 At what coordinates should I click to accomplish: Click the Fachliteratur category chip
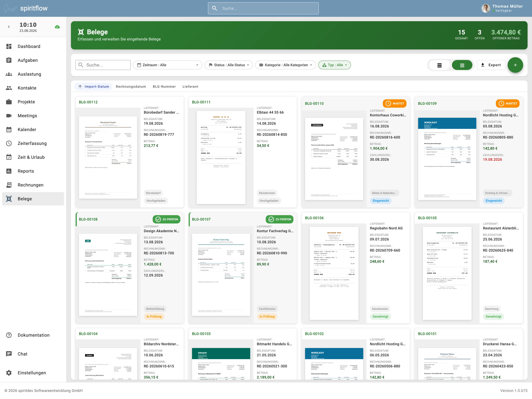pos(267,309)
